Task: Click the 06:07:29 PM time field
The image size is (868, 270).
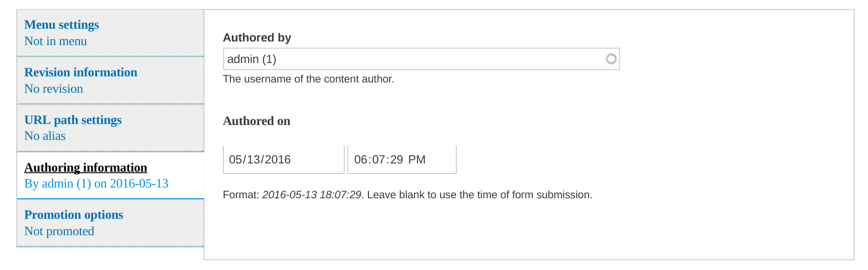Action: [401, 159]
